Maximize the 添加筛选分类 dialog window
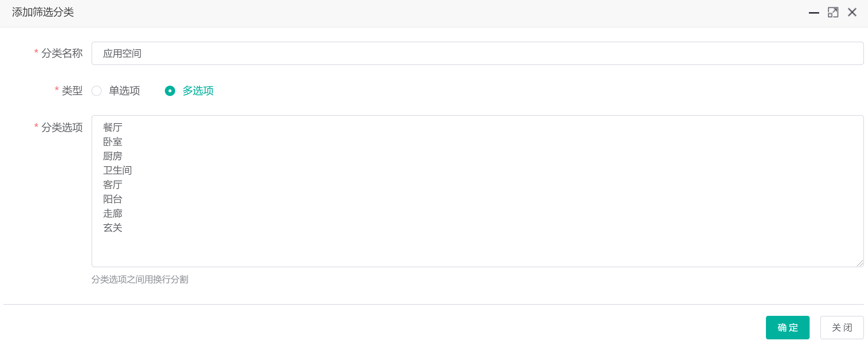The image size is (868, 357). pos(833,13)
